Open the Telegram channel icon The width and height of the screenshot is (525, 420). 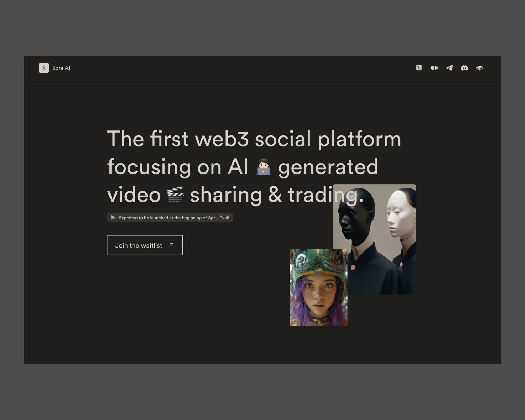(x=449, y=68)
